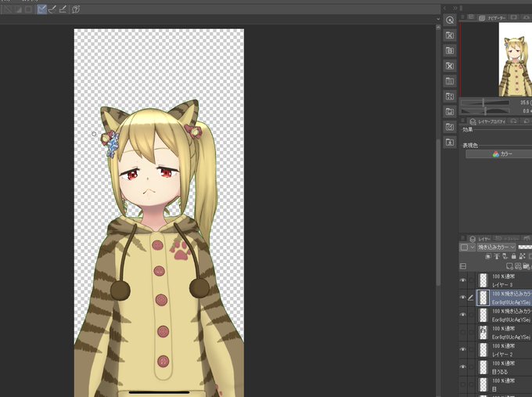
Task: Click the download material folder icon
Action: point(450,143)
